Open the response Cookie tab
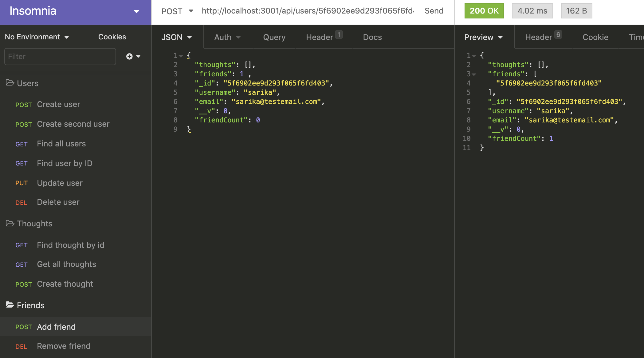 click(595, 37)
